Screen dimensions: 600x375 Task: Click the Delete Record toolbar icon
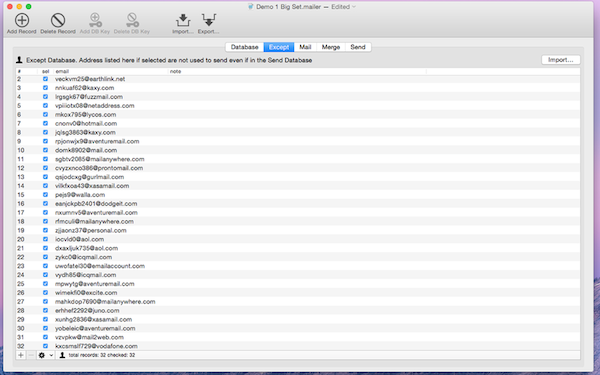(x=58, y=20)
